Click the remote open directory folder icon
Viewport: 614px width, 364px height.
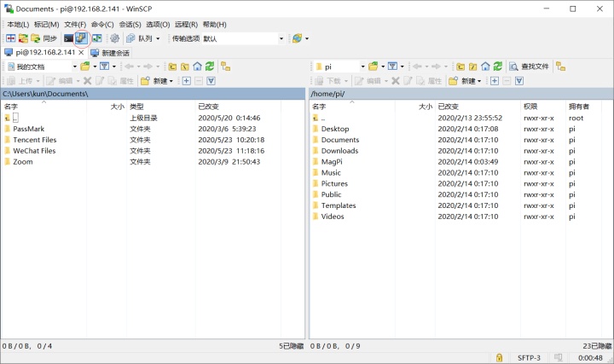point(374,66)
